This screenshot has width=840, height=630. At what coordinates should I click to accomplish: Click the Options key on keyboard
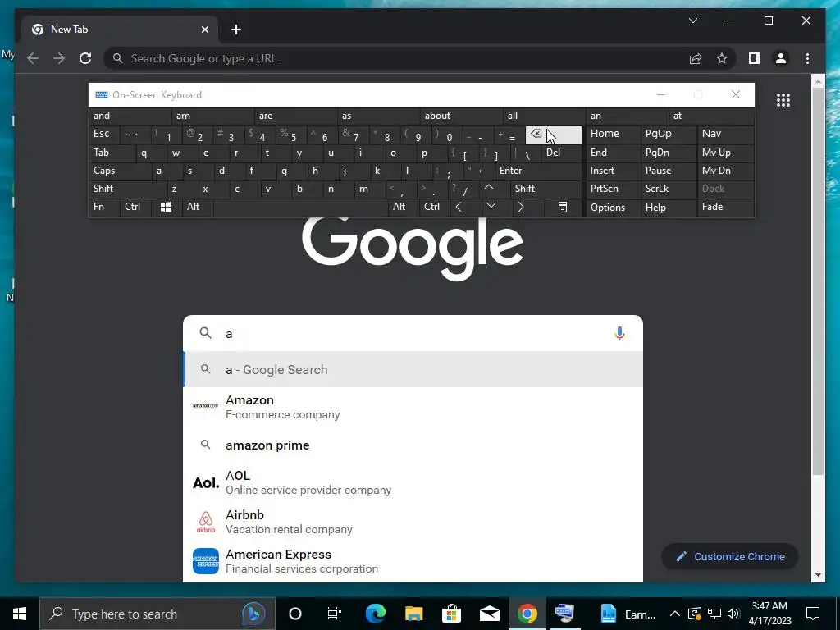point(613,208)
